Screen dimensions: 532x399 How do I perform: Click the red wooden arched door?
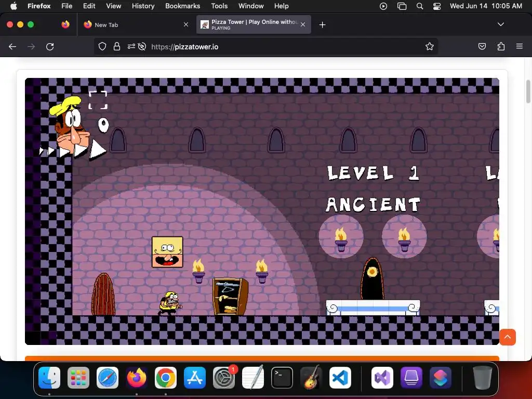tap(103, 294)
